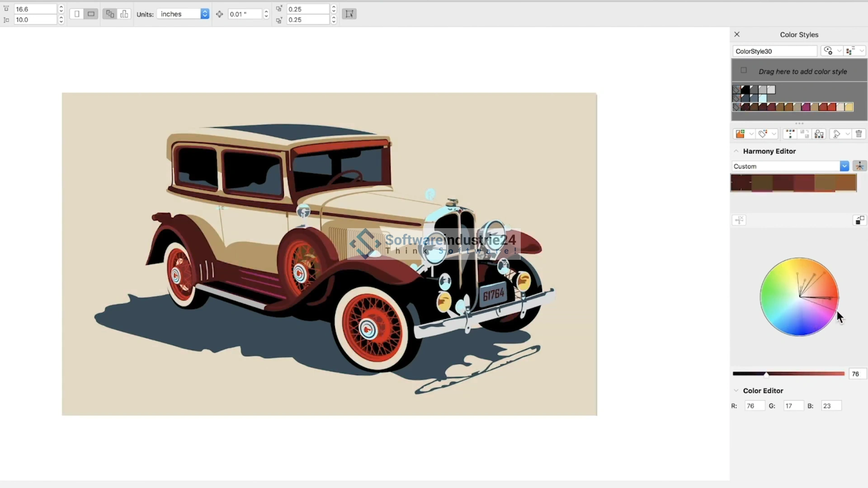Collapse the Harmony Editor section
The image size is (868, 488).
(736, 151)
